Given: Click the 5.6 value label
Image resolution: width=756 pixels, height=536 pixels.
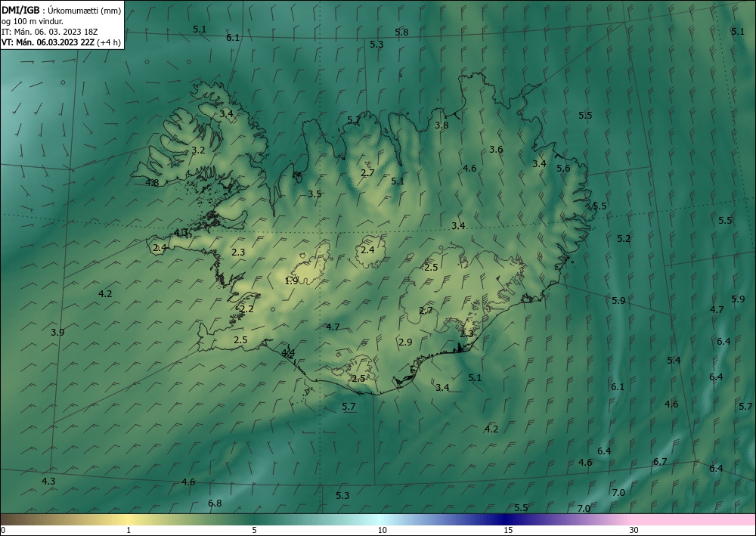Looking at the screenshot, I should [563, 169].
